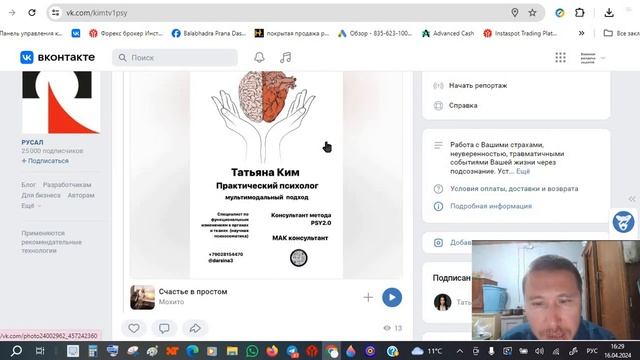The width and height of the screenshot is (640, 360).
Task: Open WhatsApp from taskbar
Action: pyautogui.click(x=252, y=351)
